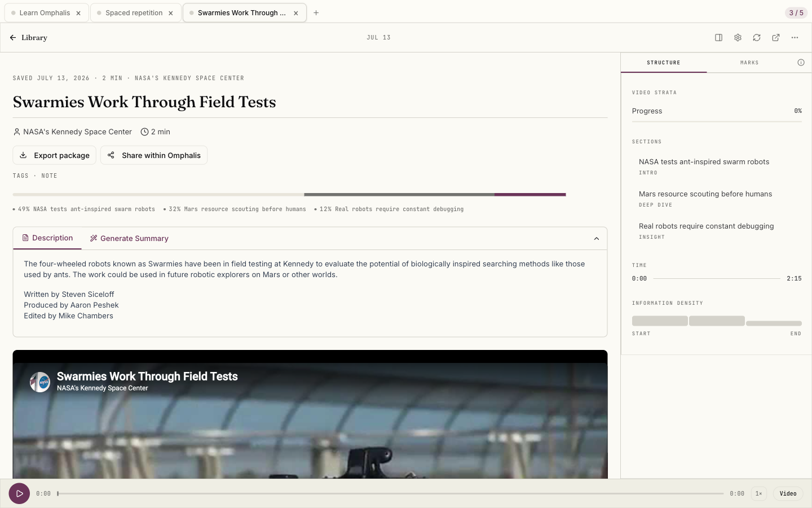Click the 32% Mars resource scouting legend label
Image resolution: width=812 pixels, height=508 pixels.
coord(235,209)
